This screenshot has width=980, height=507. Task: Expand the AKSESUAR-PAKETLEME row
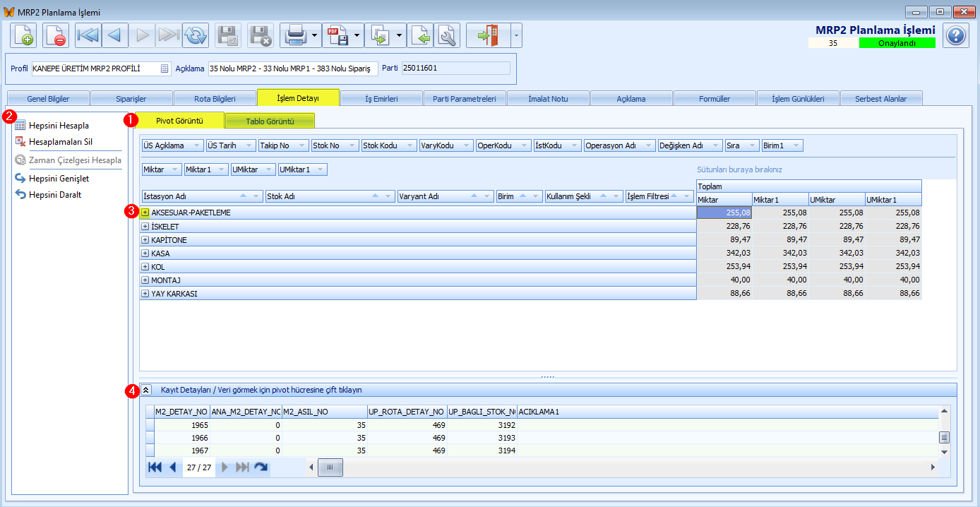(x=145, y=213)
